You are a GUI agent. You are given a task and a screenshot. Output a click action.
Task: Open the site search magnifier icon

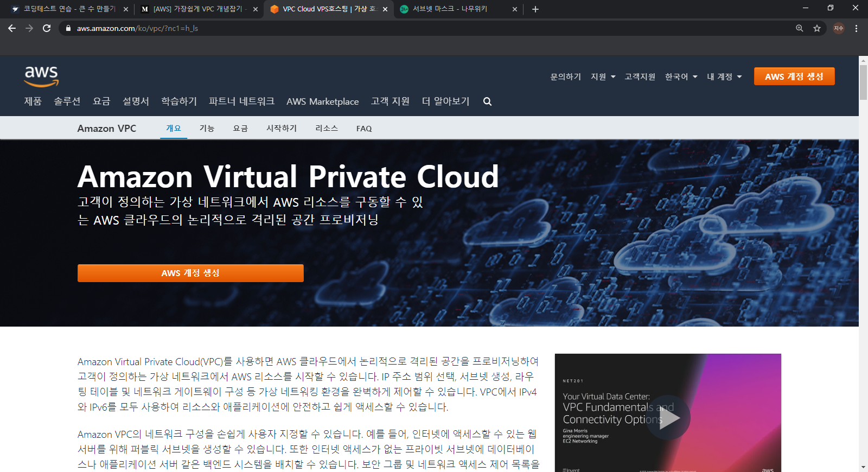pos(487,101)
